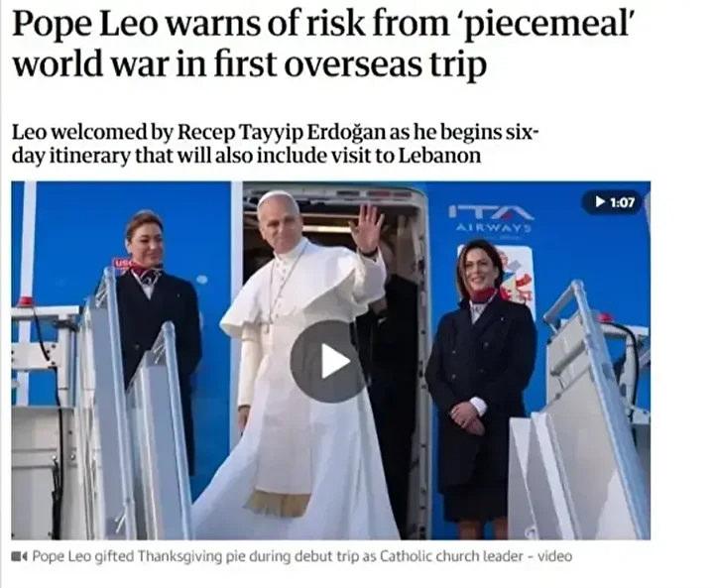
Task: Click the Thanksgiving pie video caption text
Action: [x=302, y=556]
